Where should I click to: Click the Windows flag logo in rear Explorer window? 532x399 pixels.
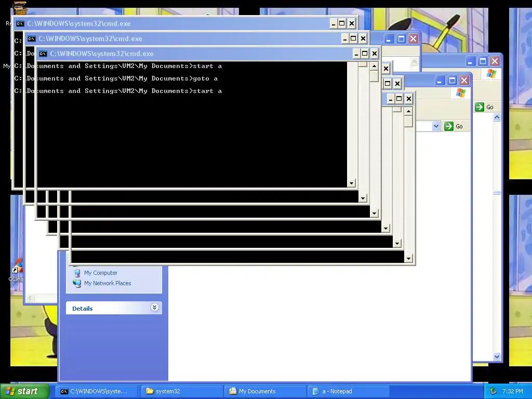[x=491, y=73]
